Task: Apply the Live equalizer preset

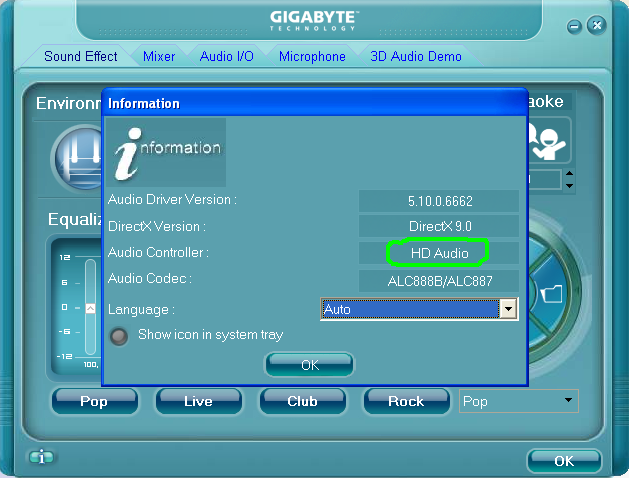Action: click(x=199, y=401)
